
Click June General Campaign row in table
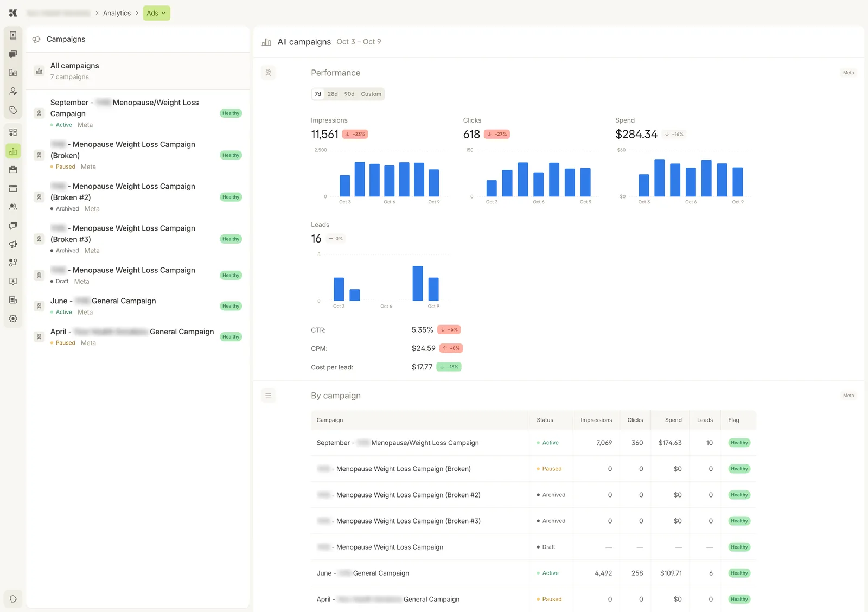pos(533,573)
